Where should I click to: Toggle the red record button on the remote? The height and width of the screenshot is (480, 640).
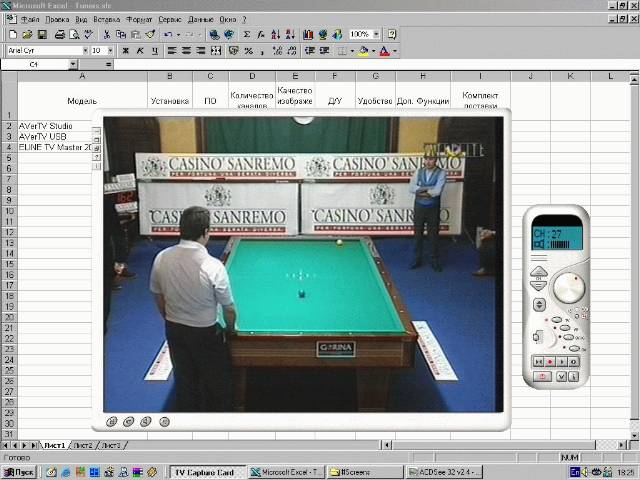[x=550, y=362]
